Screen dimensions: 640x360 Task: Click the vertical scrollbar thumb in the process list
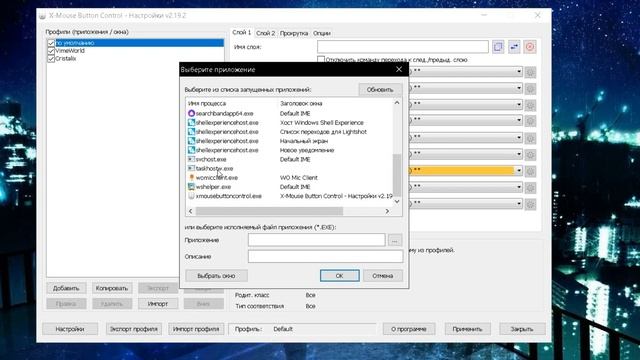(x=397, y=174)
